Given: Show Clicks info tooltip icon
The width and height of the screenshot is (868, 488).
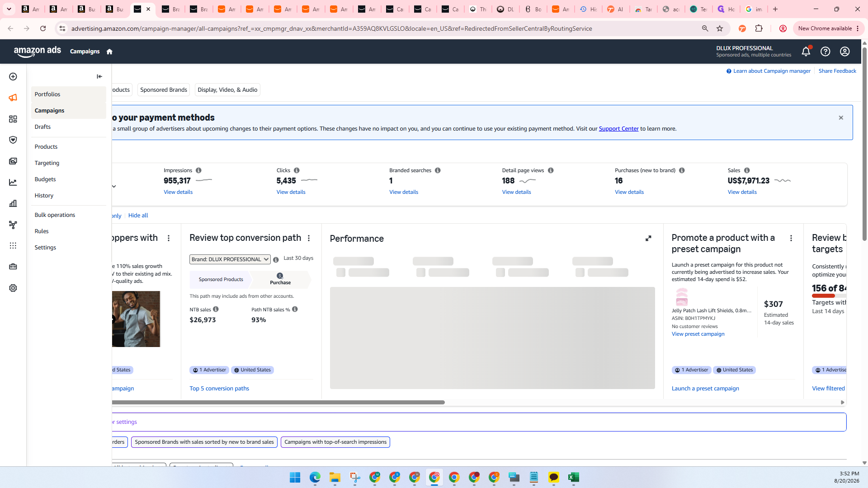Looking at the screenshot, I should (x=297, y=170).
